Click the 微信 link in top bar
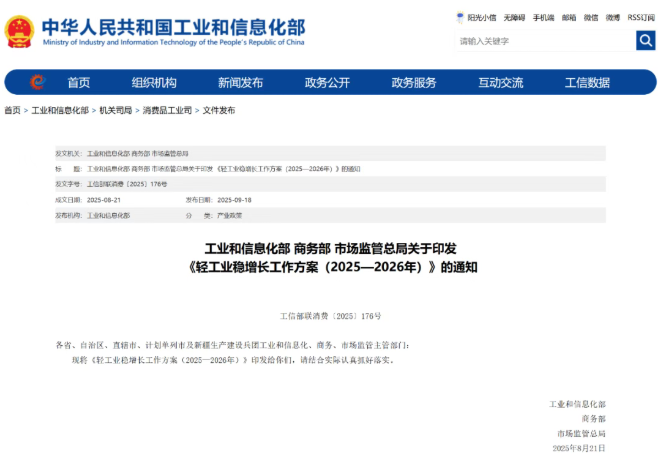The width and height of the screenshot is (659, 461). 591,17
